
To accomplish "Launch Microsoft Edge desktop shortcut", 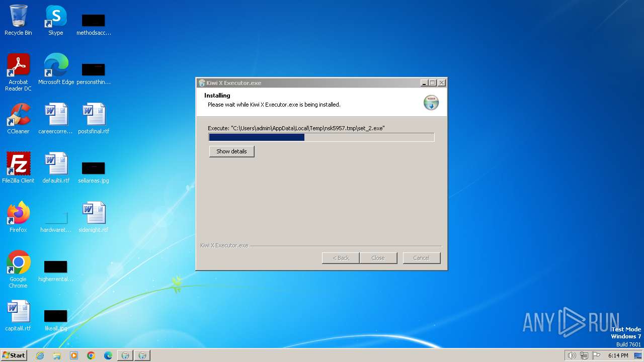I will tap(56, 69).
